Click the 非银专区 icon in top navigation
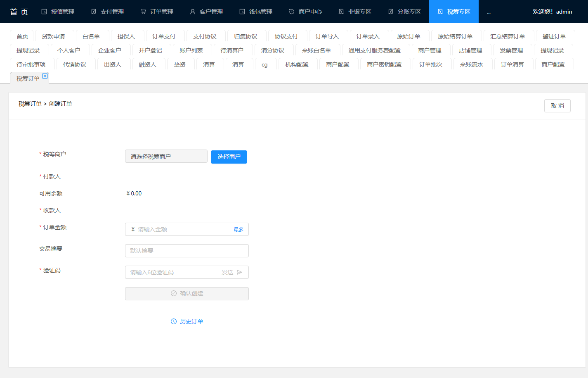588x378 pixels. [341, 12]
